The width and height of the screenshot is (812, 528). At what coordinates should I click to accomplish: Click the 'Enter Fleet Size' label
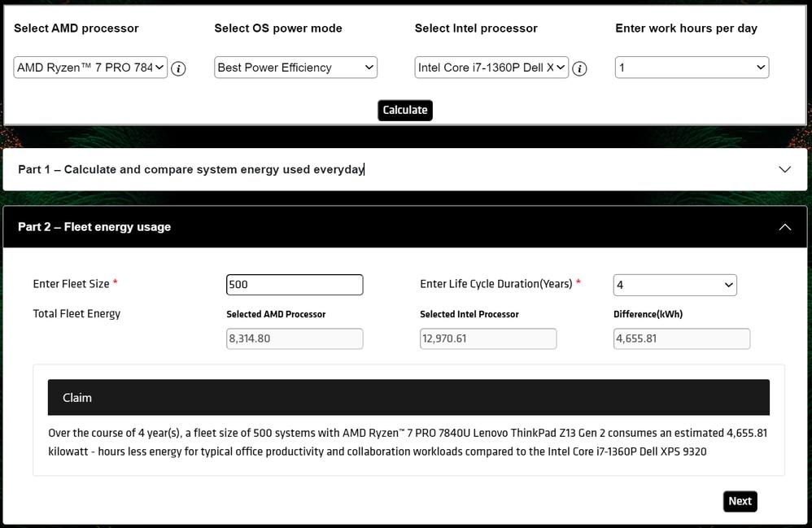(72, 284)
